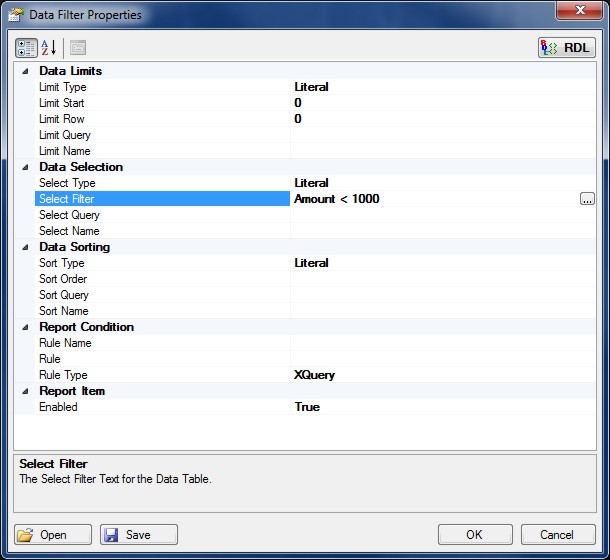Screen dimensions: 610x560
Task: Click the Categorized view icon
Action: pyautogui.click(x=27, y=47)
